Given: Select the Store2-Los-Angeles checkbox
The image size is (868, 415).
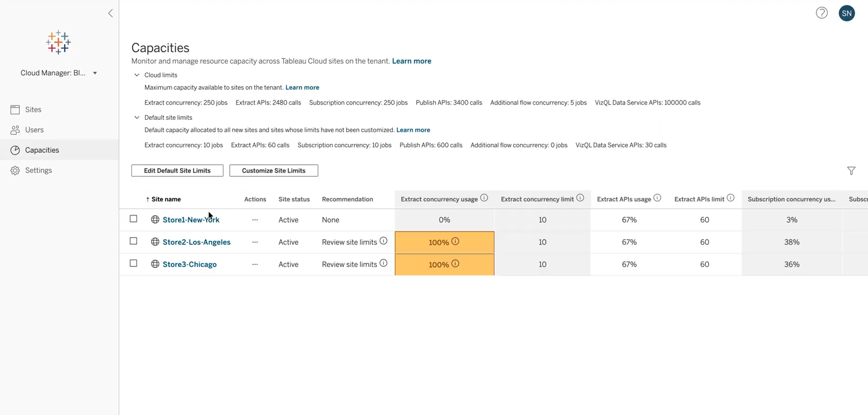Looking at the screenshot, I should point(133,241).
